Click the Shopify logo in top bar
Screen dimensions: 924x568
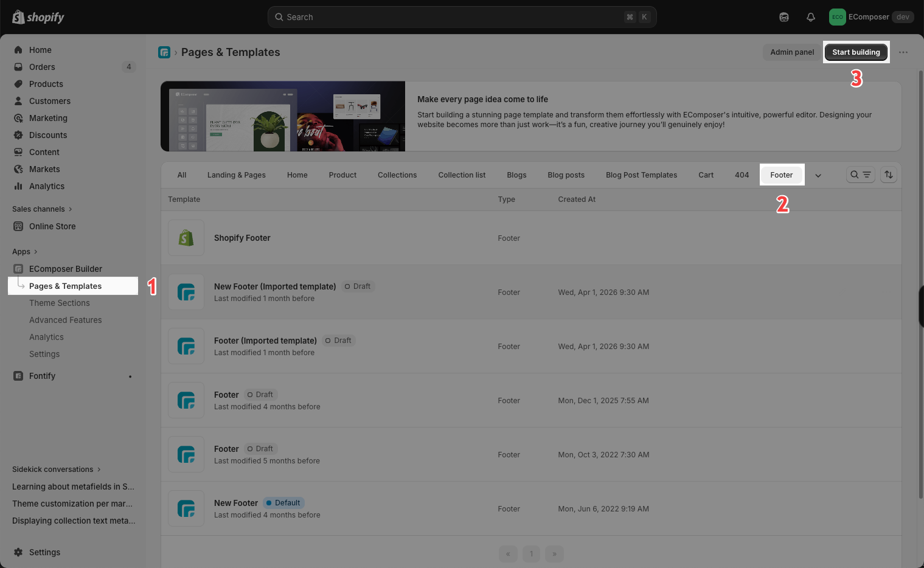[x=38, y=17]
